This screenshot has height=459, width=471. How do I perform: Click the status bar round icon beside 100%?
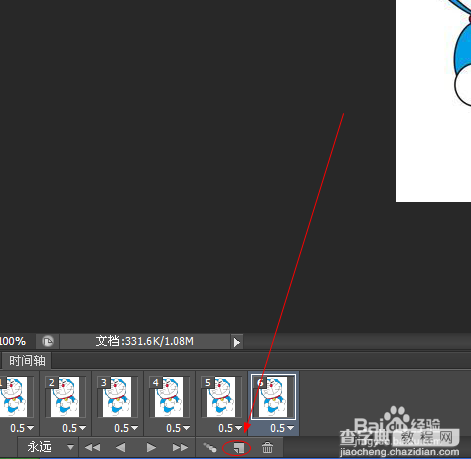point(48,341)
